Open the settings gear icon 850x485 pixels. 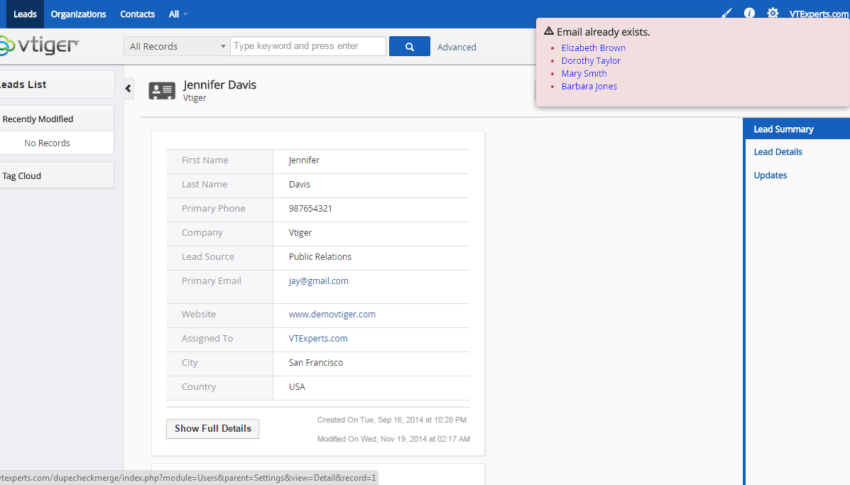772,13
